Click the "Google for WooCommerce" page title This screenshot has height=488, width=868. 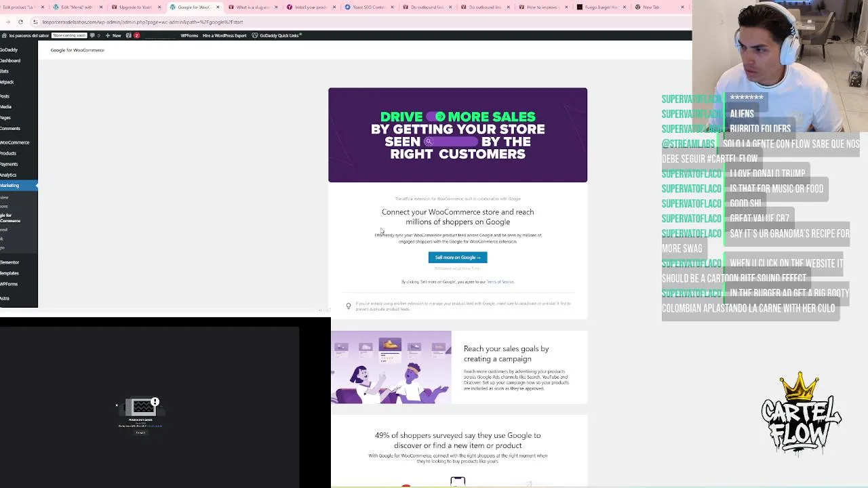(x=77, y=50)
